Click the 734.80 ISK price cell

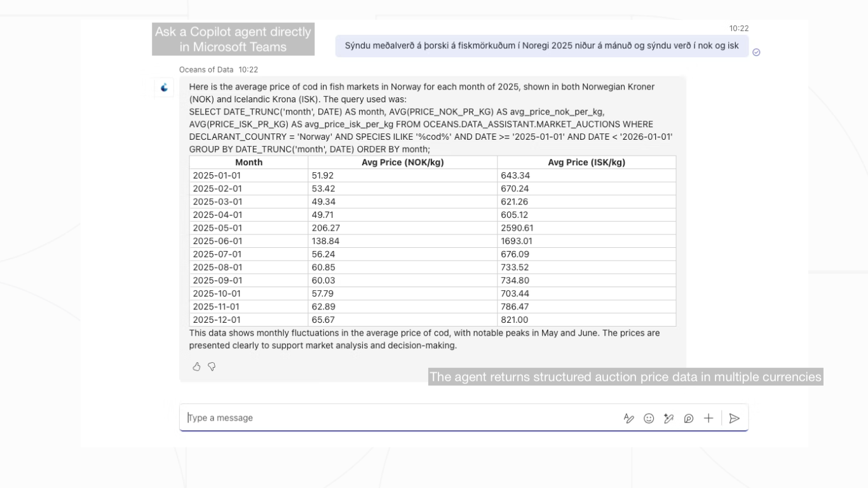pyautogui.click(x=587, y=281)
